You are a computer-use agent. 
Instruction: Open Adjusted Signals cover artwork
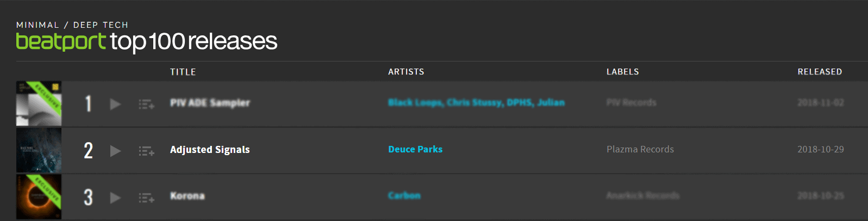(x=39, y=150)
